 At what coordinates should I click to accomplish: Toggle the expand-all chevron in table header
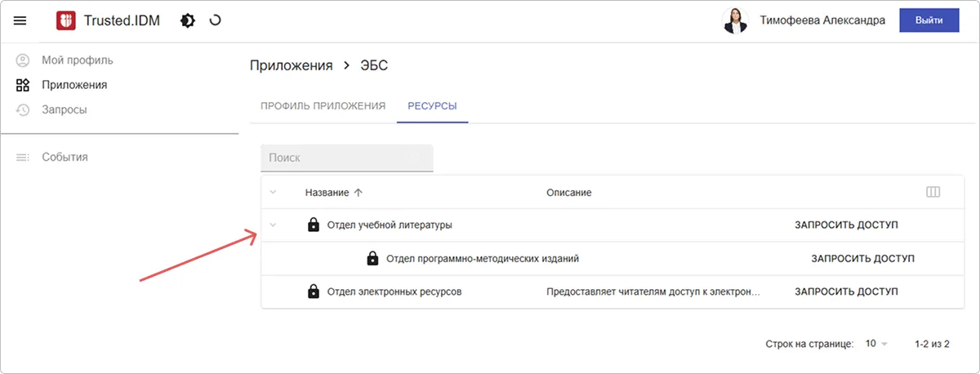(274, 193)
